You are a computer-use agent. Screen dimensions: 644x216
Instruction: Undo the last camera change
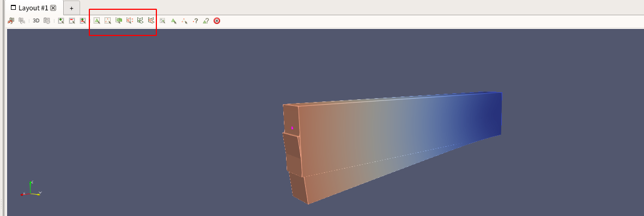click(x=11, y=21)
